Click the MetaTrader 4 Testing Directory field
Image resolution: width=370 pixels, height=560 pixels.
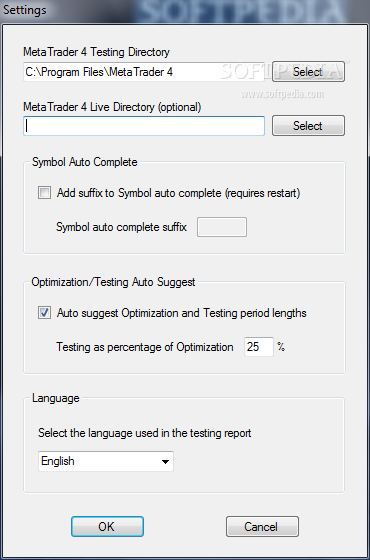[x=144, y=72]
